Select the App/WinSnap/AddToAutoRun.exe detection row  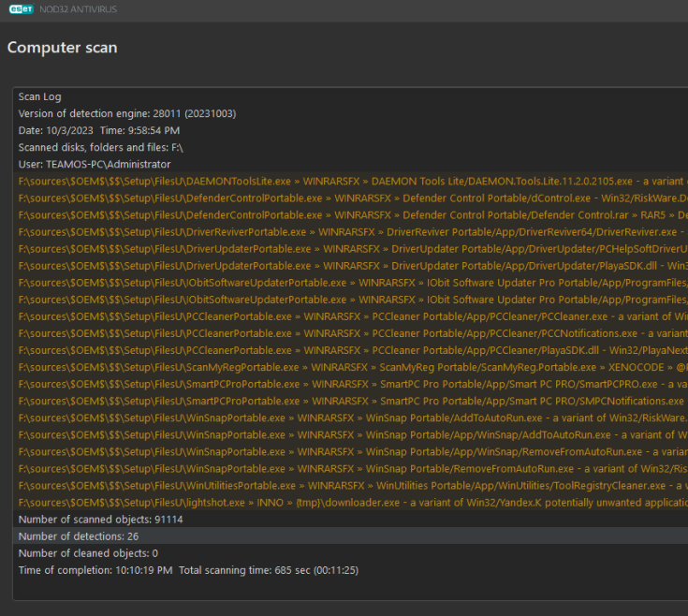pos(351,434)
